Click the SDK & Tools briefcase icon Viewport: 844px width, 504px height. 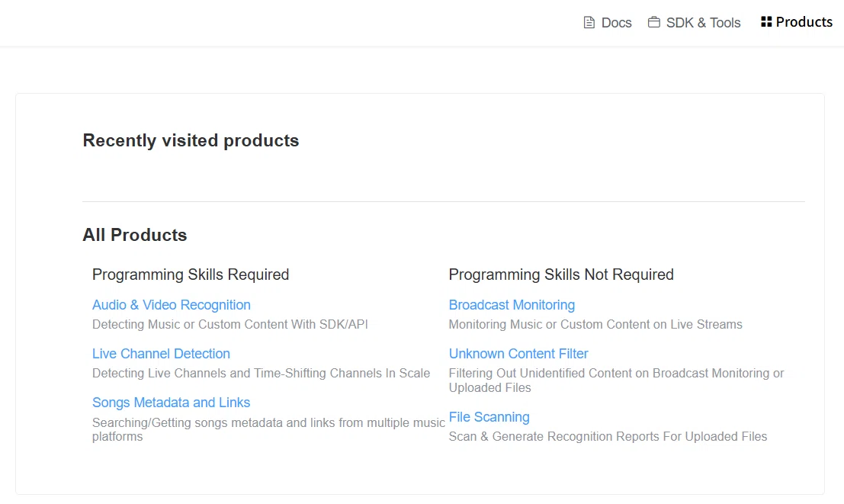tap(654, 22)
